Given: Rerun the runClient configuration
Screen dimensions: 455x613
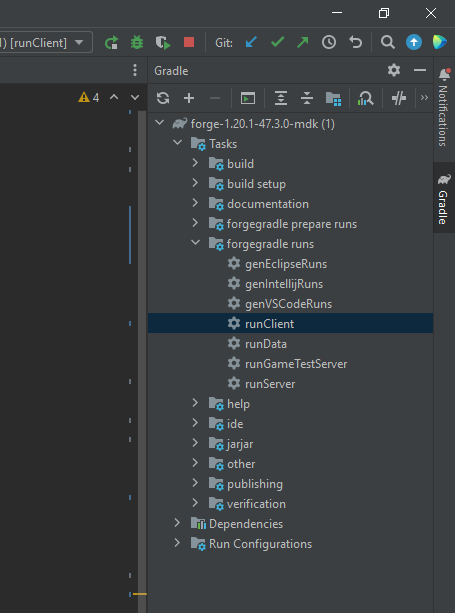Looking at the screenshot, I should pos(111,42).
